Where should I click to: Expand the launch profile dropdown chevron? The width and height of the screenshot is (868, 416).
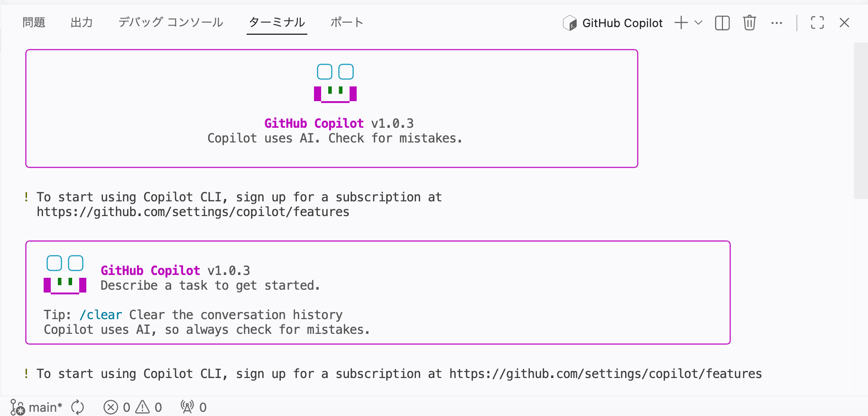tap(698, 23)
